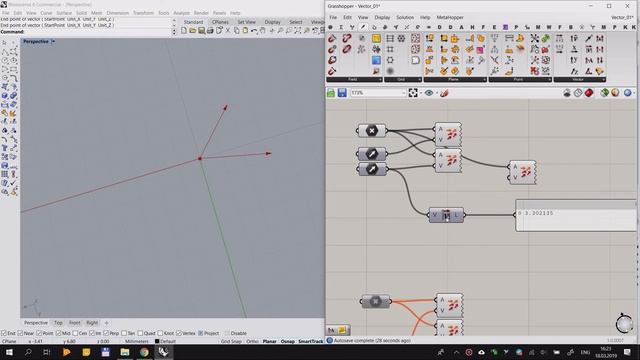Open Windows Start menu
This screenshot has width=640, height=360.
[9, 352]
